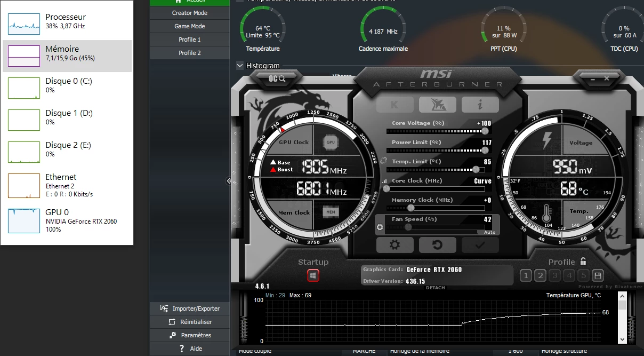The height and width of the screenshot is (356, 644).
Task: Click the Processeur mini graph thumbnail
Action: (24, 24)
